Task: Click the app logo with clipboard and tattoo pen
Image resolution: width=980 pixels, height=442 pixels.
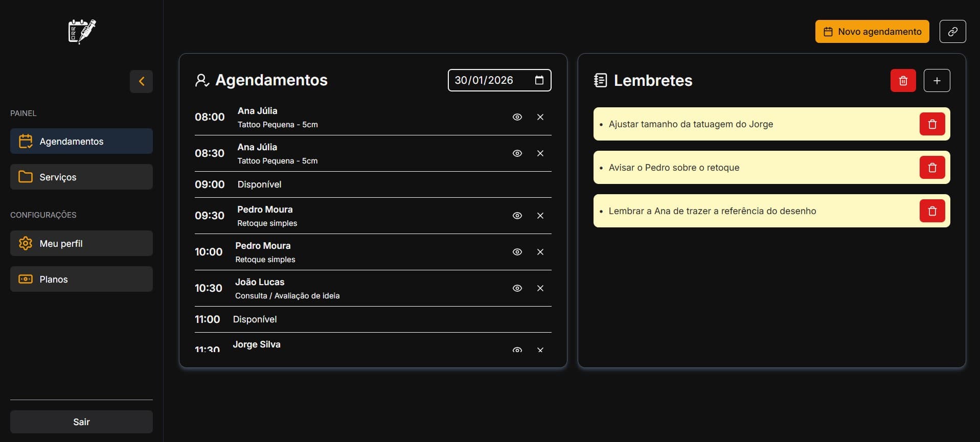Action: click(x=82, y=32)
